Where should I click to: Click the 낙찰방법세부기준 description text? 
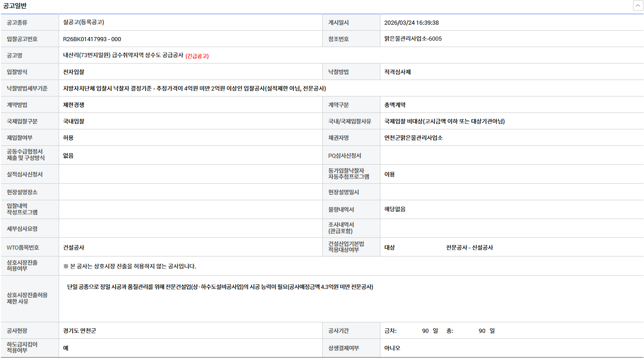[195, 88]
